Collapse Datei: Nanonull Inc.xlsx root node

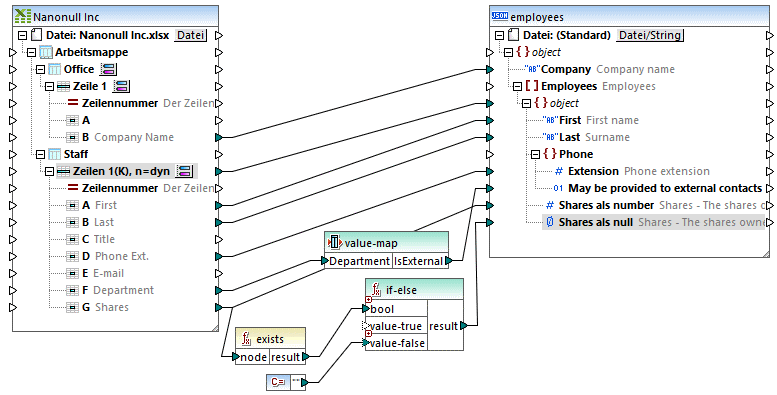pyautogui.click(x=22, y=35)
